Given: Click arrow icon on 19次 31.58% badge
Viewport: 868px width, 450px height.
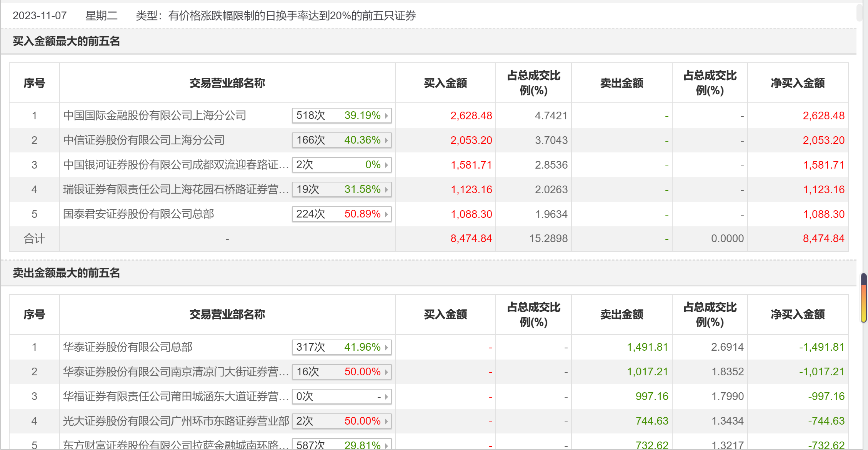Looking at the screenshot, I should click(386, 189).
